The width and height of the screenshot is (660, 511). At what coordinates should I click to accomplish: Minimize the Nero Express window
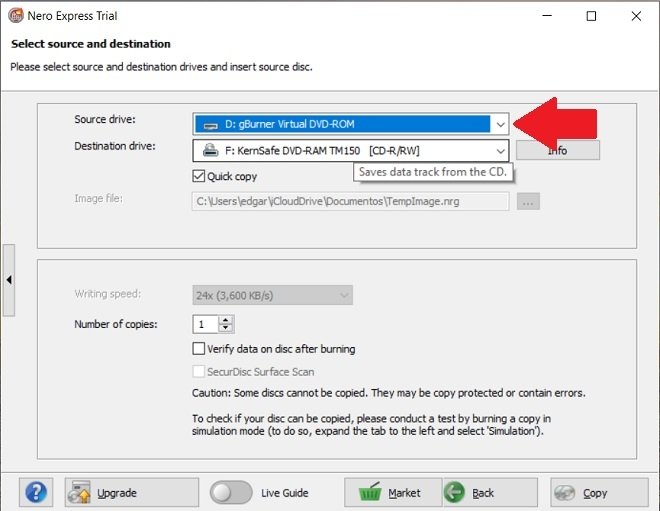click(547, 16)
